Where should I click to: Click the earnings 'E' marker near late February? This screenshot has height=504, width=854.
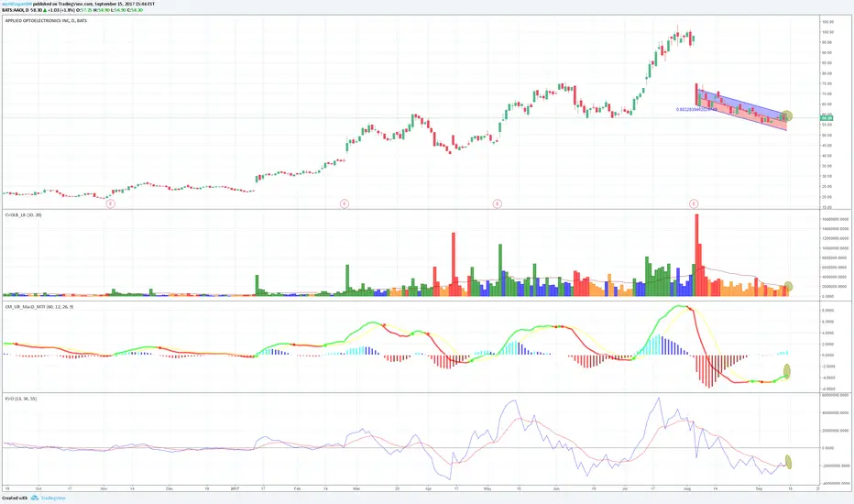[x=345, y=203]
